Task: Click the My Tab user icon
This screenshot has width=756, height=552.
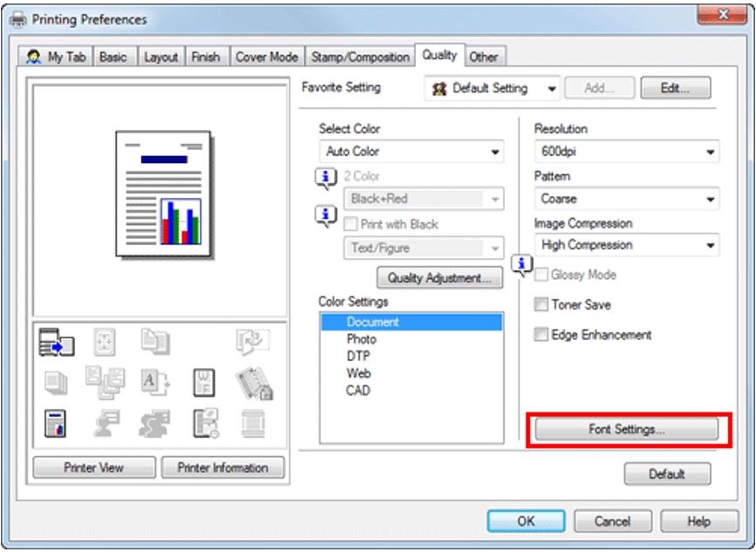Action: [37, 58]
